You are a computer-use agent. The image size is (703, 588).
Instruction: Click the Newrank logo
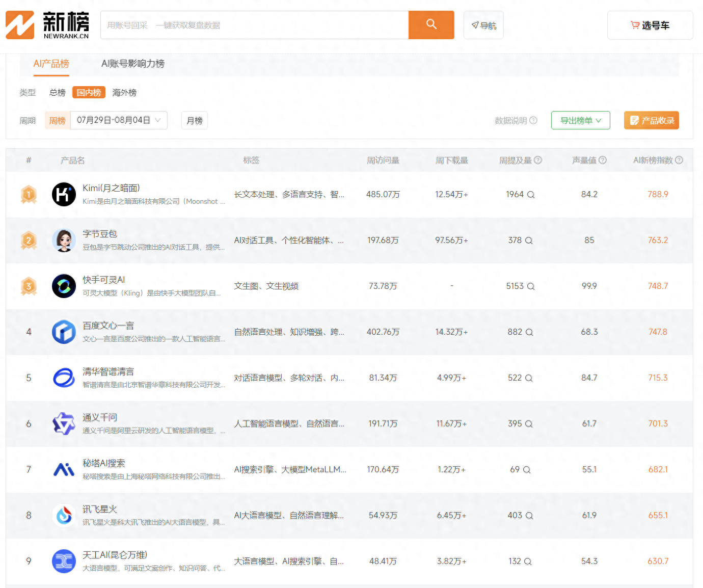tap(47, 25)
